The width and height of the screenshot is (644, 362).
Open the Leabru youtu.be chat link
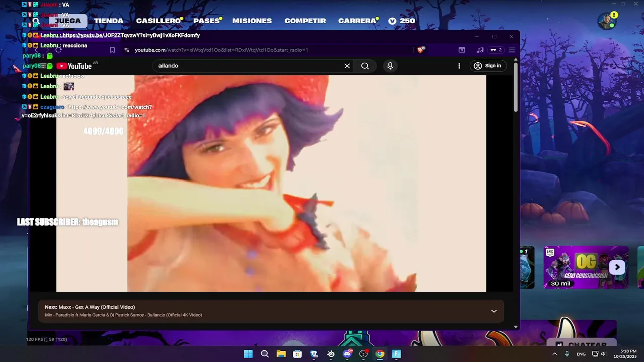point(131,36)
